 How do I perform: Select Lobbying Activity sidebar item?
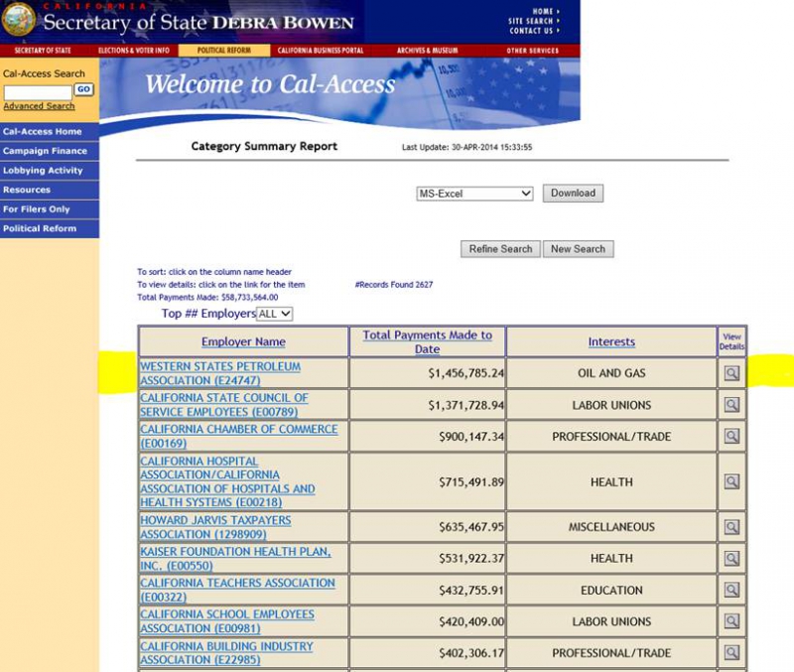44,171
